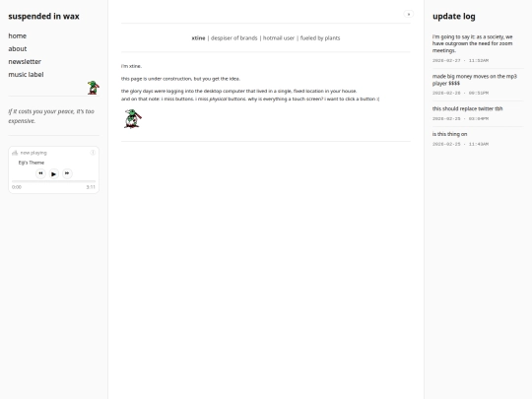Play Eiji's Theme in the music player
Image resolution: width=532 pixels, height=399 pixels.
pos(53,173)
